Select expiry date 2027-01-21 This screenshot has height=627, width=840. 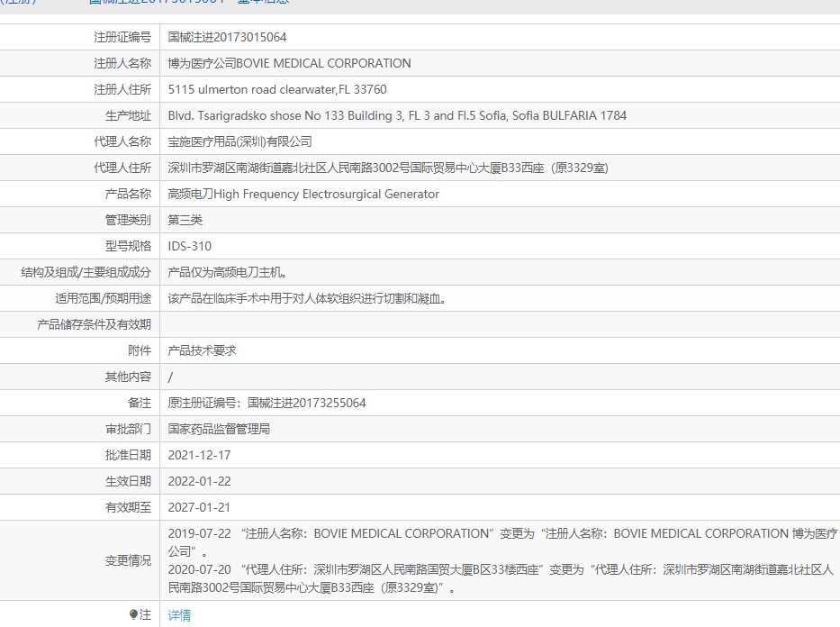point(199,507)
